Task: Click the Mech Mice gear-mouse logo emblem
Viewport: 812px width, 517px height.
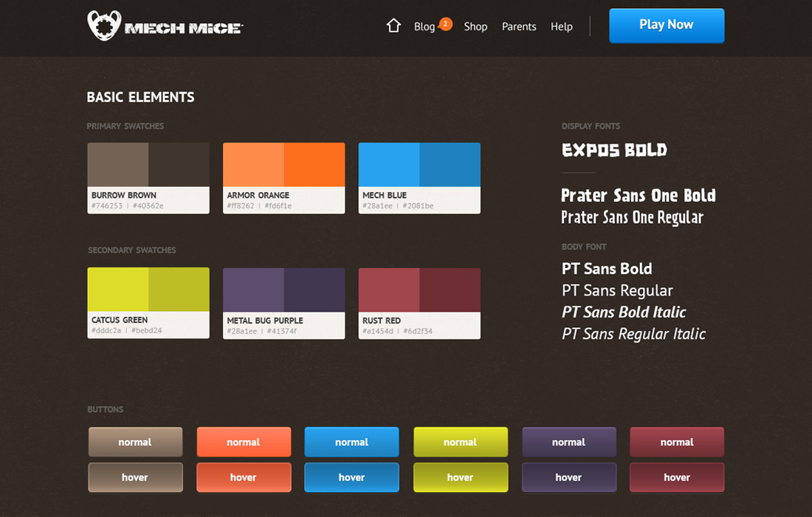Action: tap(104, 25)
